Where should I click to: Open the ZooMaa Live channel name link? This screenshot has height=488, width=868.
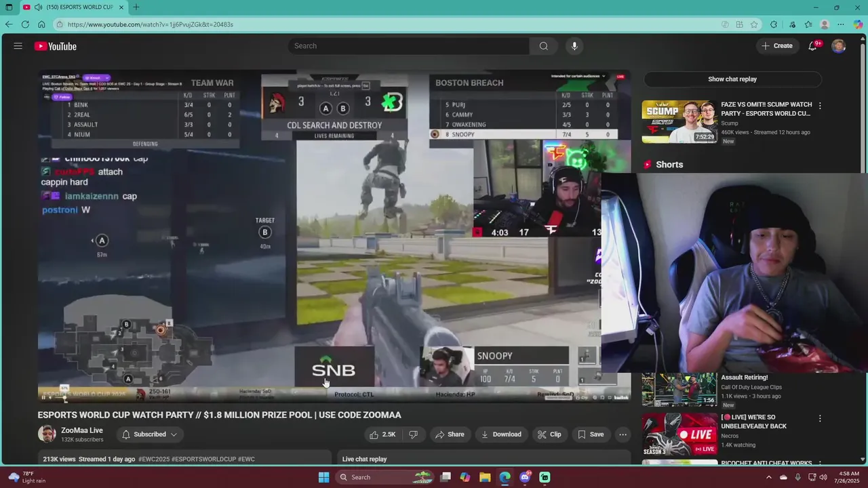click(82, 430)
